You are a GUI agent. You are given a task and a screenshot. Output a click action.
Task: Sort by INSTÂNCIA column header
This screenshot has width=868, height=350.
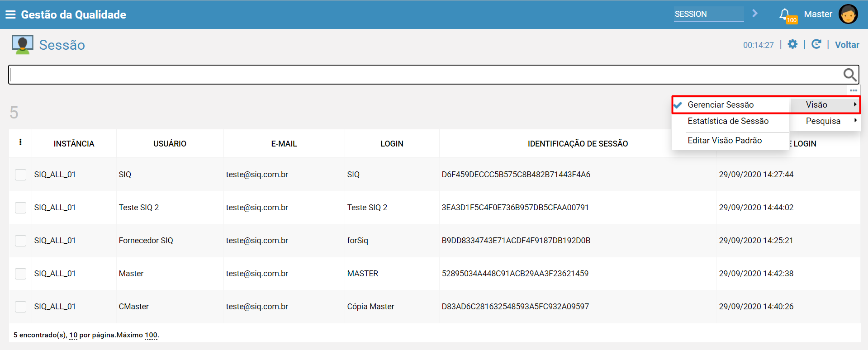[74, 144]
